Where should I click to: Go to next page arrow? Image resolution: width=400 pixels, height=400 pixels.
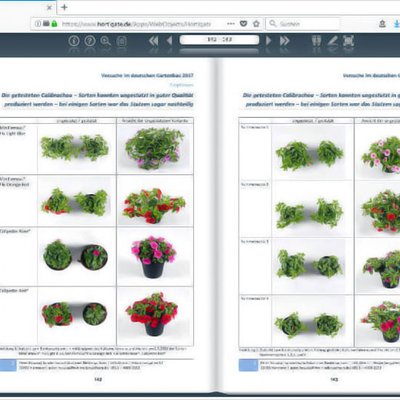[268, 41]
